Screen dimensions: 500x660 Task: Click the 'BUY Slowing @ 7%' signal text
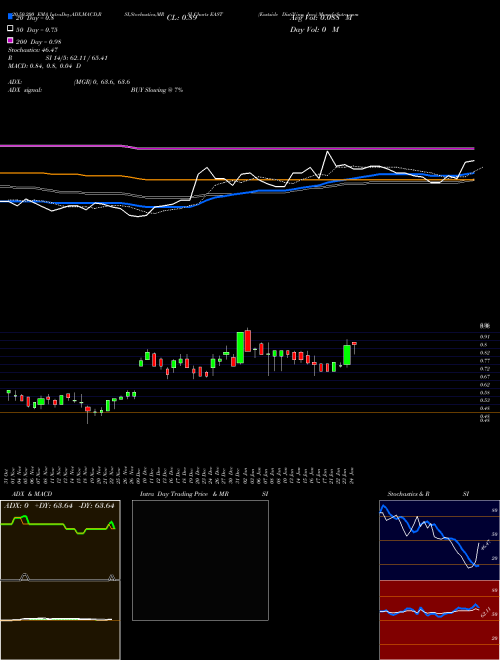point(157,90)
